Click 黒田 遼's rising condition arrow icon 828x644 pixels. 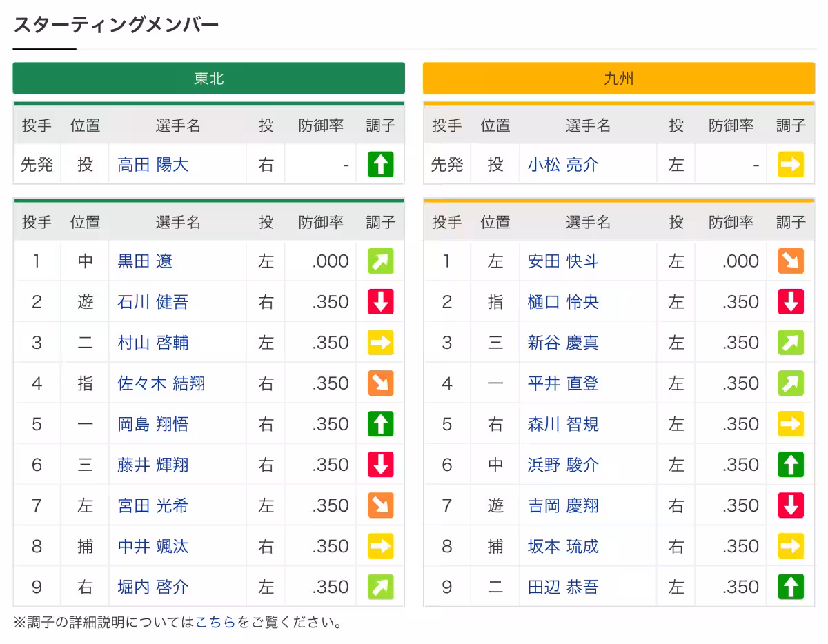[x=379, y=261]
